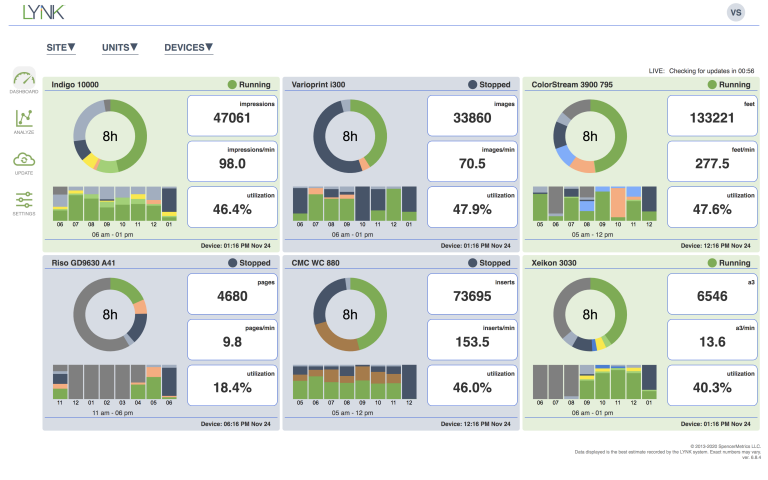
Task: Click CMC WC 880 Stopped status dot
Action: click(x=472, y=263)
